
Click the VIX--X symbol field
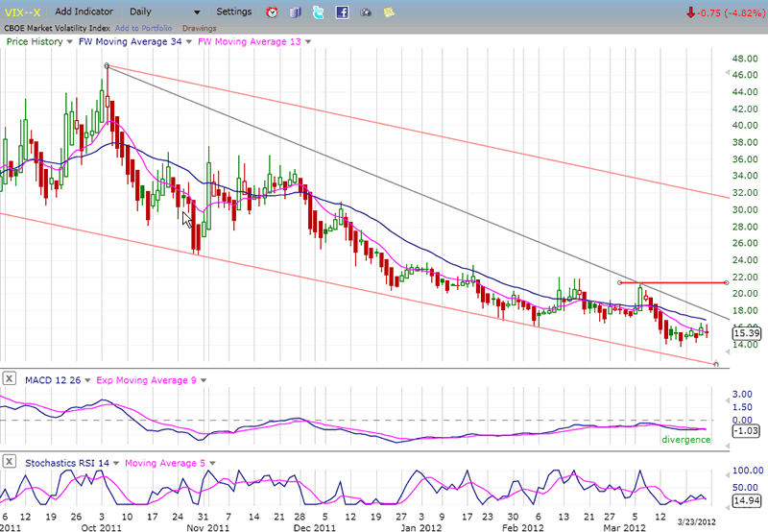pyautogui.click(x=24, y=12)
